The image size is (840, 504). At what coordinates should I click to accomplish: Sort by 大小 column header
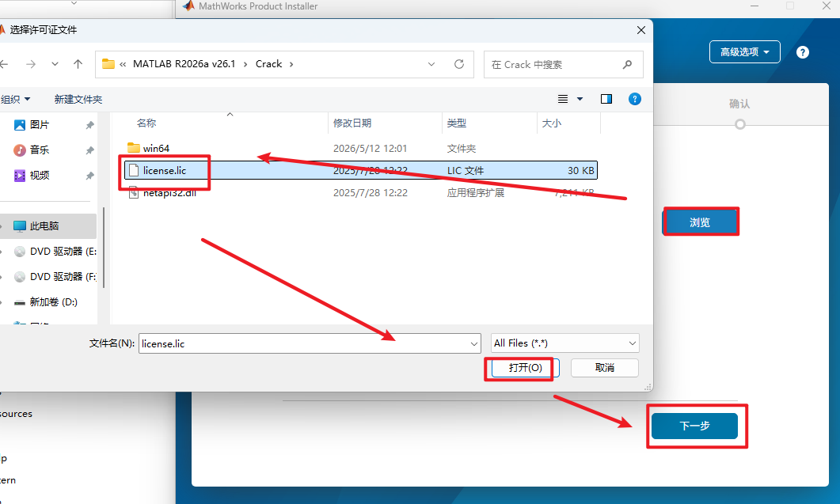pyautogui.click(x=551, y=123)
